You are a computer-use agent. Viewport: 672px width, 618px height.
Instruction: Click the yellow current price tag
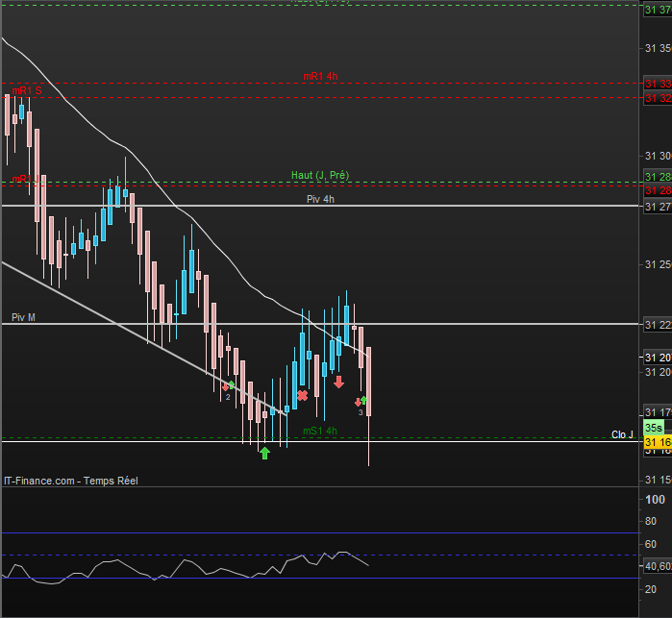[x=658, y=442]
